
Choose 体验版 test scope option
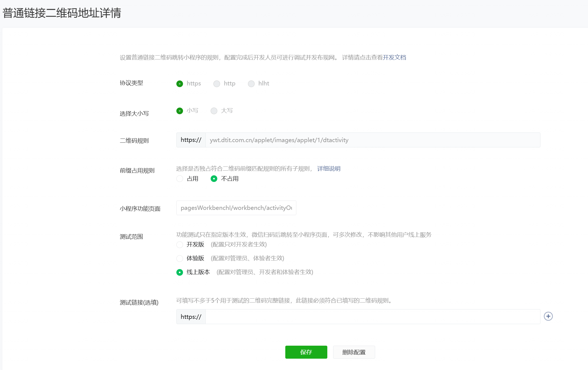(180, 258)
